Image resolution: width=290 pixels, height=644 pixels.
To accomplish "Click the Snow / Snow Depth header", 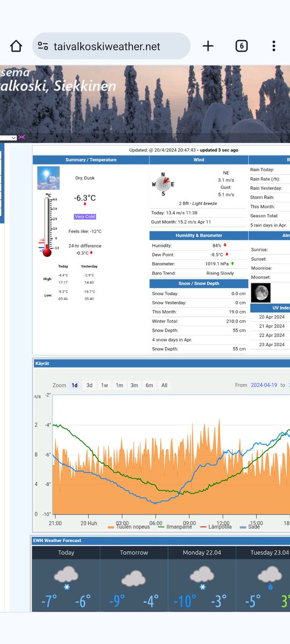I will point(199,284).
